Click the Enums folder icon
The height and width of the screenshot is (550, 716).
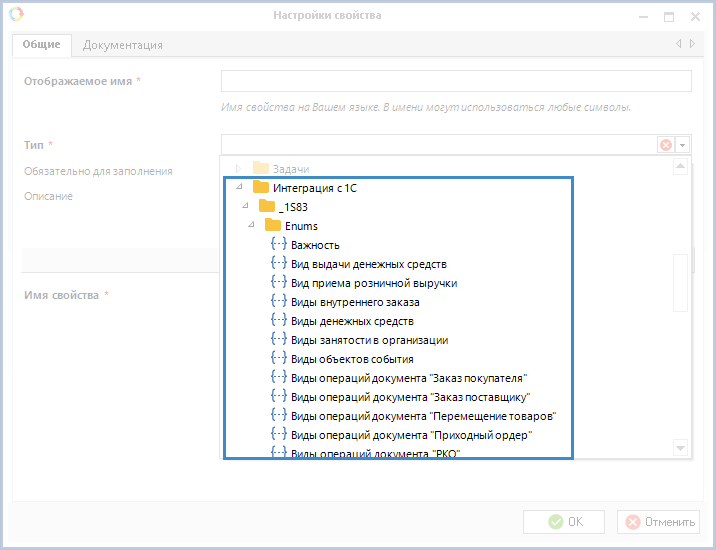coord(273,225)
